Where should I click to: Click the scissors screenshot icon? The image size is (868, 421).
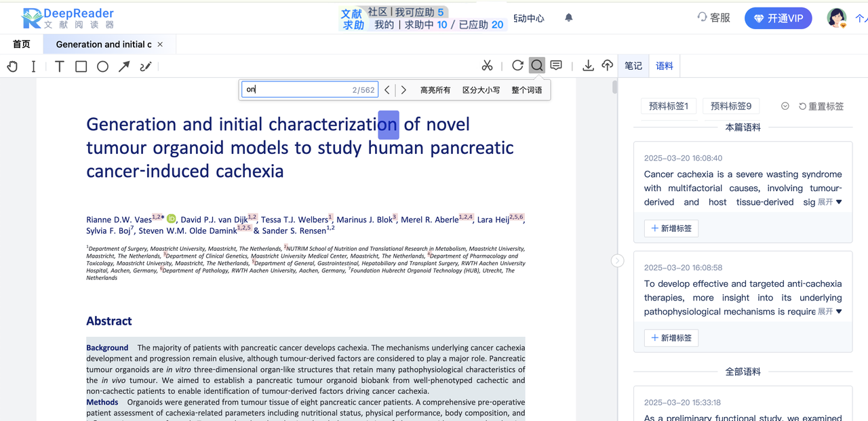[x=487, y=65]
